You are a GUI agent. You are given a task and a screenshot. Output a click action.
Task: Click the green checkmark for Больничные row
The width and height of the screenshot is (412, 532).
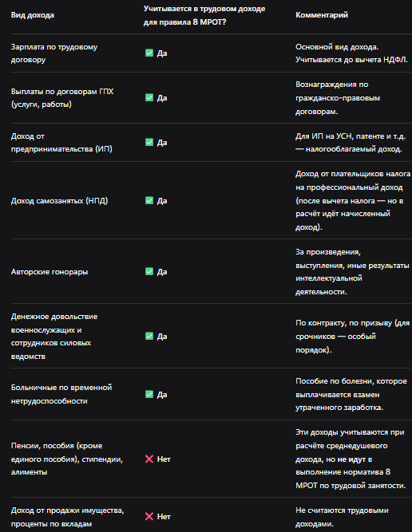coord(149,394)
